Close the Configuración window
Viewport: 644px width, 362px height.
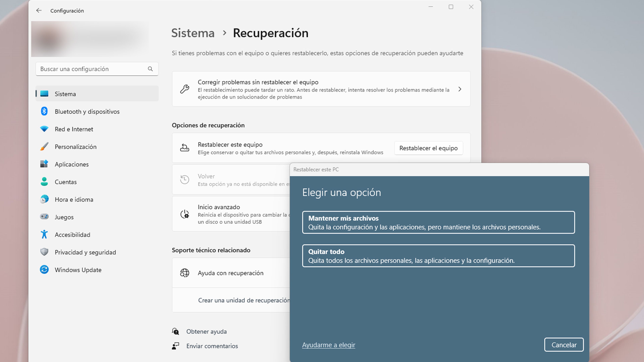[471, 7]
